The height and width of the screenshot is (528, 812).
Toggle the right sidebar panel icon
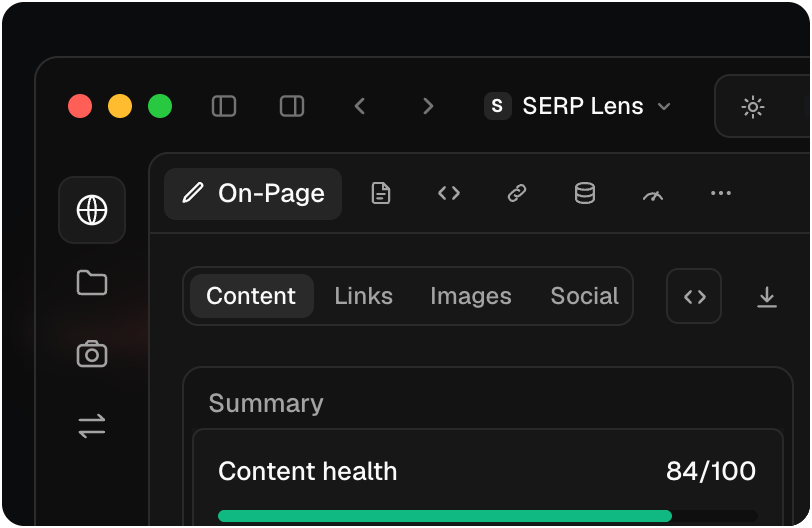[292, 106]
